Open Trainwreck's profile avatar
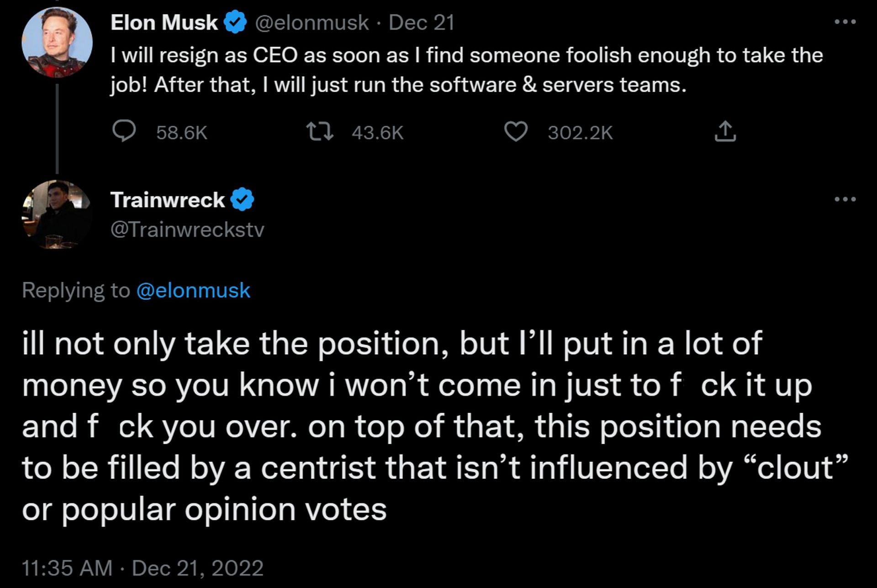The height and width of the screenshot is (588, 877). pyautogui.click(x=57, y=215)
